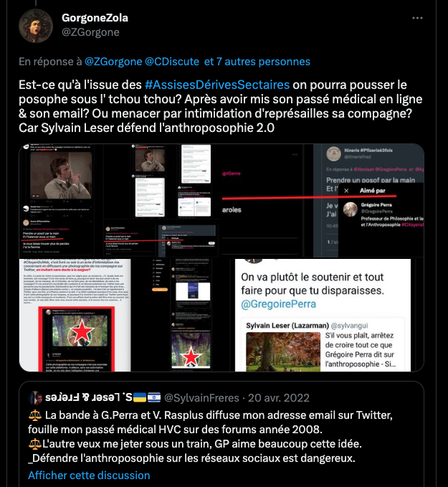Viewport: 448px width, 487px height.
Task: Open the GorgoneZola display name
Action: (95, 18)
